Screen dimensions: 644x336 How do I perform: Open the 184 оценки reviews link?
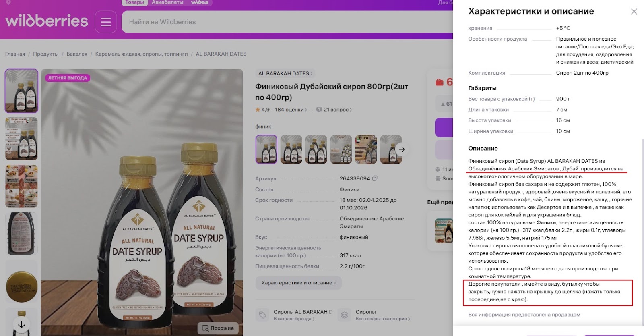[291, 110]
